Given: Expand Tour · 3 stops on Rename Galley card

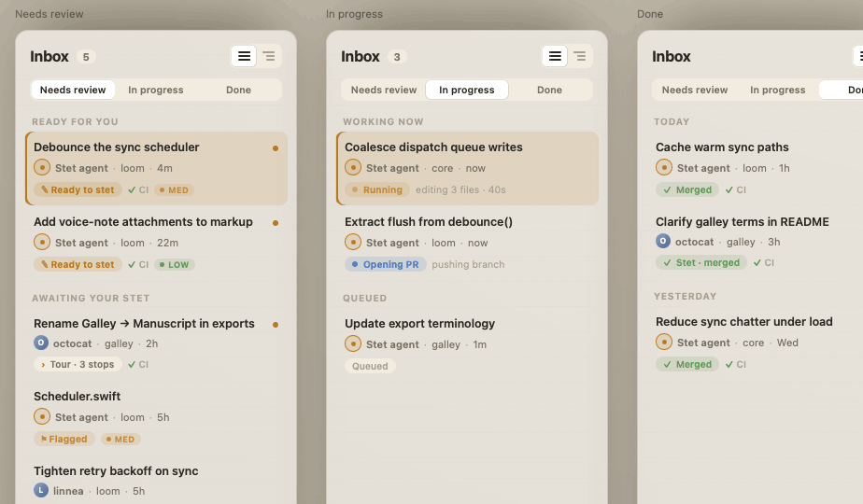Looking at the screenshot, I should tap(78, 364).
